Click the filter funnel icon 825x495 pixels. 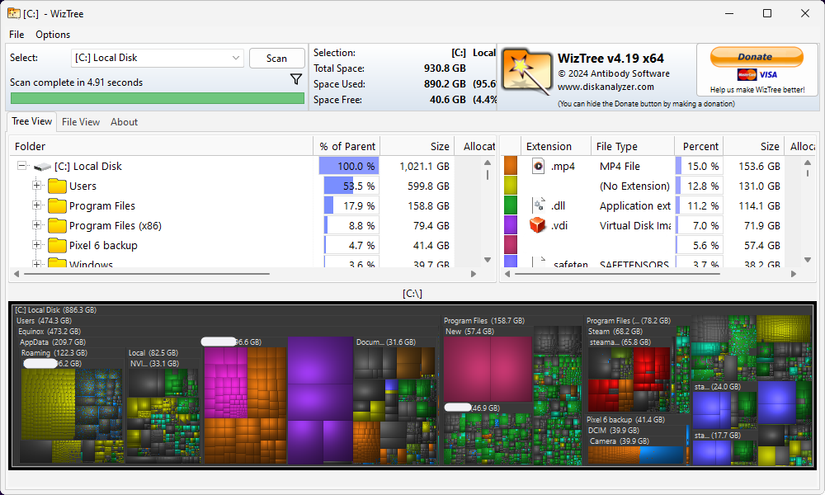(x=296, y=79)
